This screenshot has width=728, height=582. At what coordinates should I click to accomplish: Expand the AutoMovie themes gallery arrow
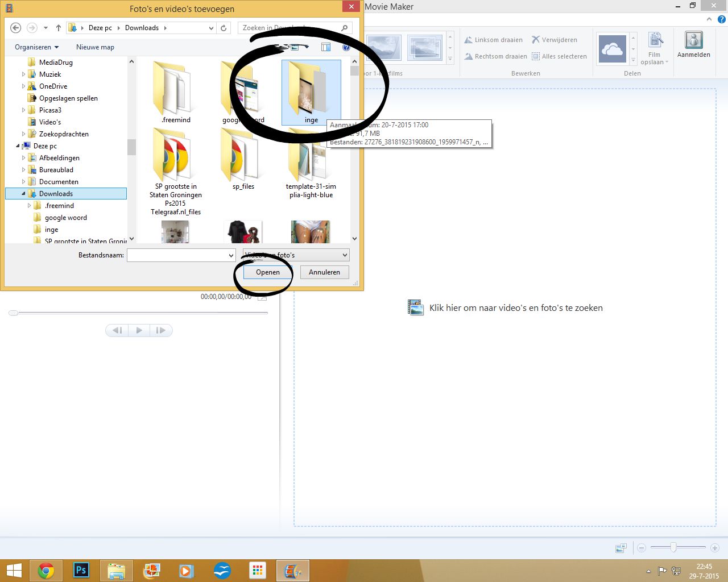point(450,59)
